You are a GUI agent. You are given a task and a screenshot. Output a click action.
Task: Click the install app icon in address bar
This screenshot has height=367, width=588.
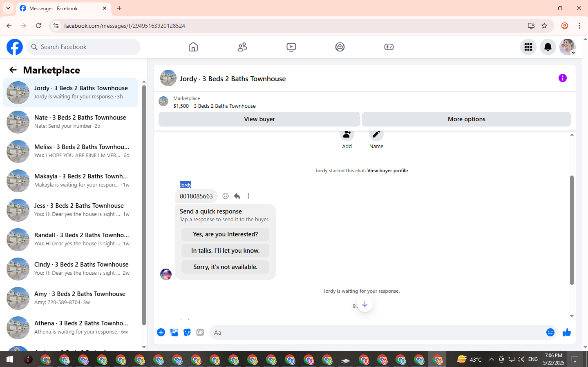pyautogui.click(x=531, y=26)
